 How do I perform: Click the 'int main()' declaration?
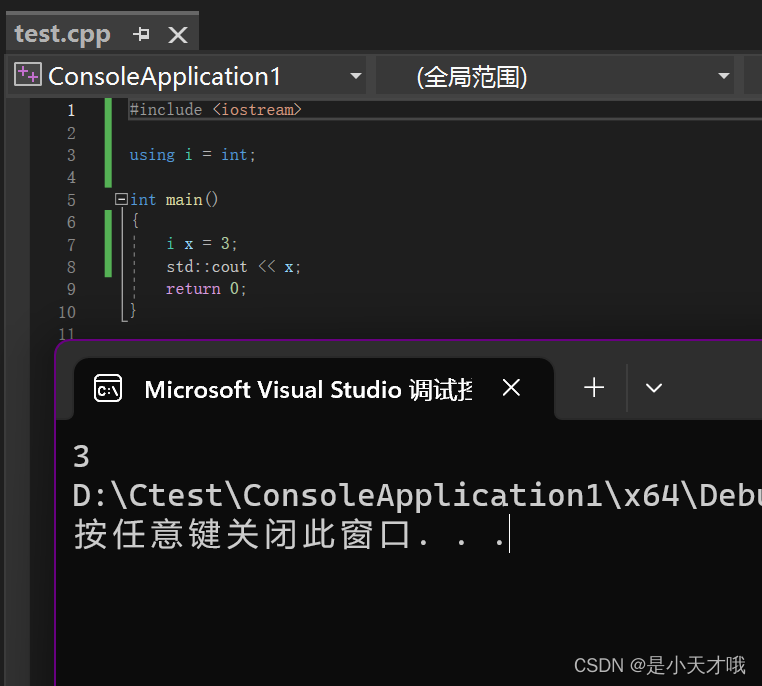(174, 199)
